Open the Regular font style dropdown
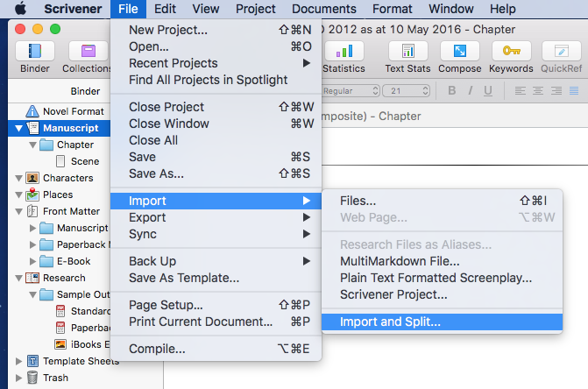This screenshot has width=588, height=389. tap(351, 91)
